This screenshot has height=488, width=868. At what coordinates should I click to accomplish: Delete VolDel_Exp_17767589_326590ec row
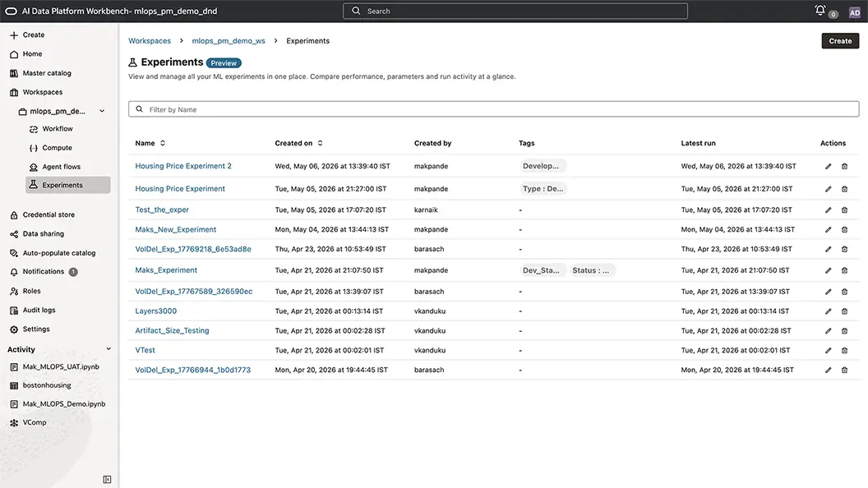[844, 291]
